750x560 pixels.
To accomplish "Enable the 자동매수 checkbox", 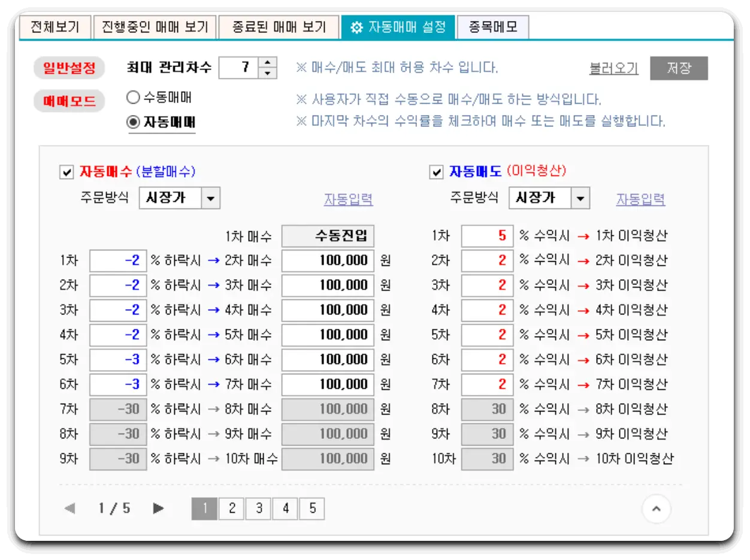I will coord(67,172).
